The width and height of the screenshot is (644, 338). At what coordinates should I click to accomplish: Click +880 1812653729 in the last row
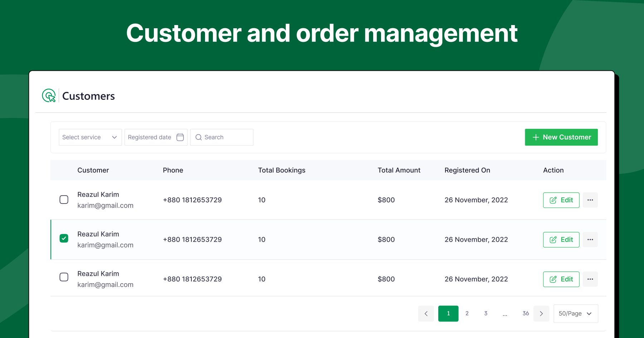pos(192,279)
